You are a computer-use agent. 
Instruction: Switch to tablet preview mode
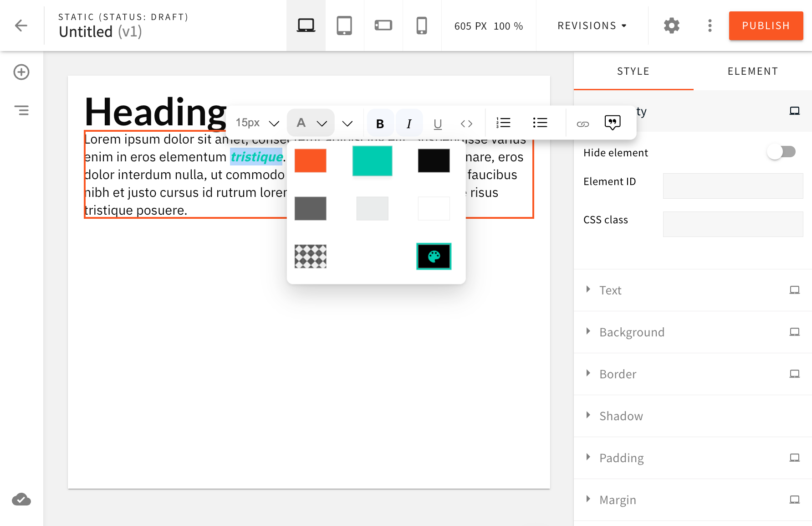point(344,26)
